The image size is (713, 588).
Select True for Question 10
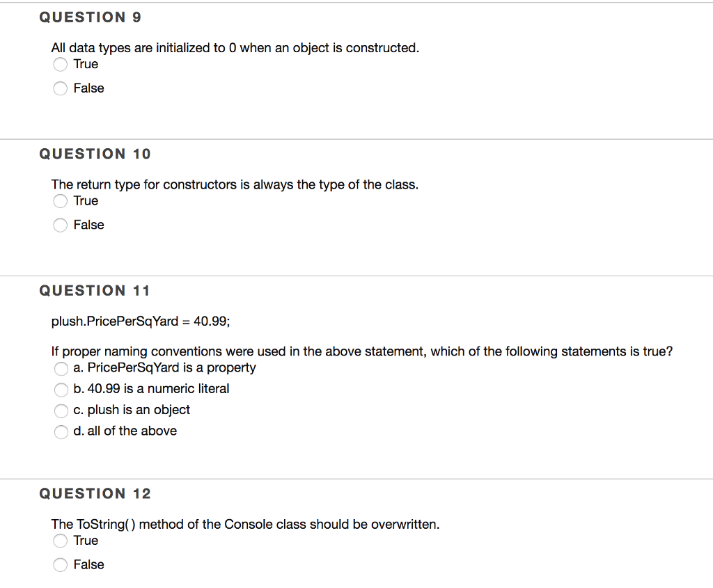click(x=60, y=201)
